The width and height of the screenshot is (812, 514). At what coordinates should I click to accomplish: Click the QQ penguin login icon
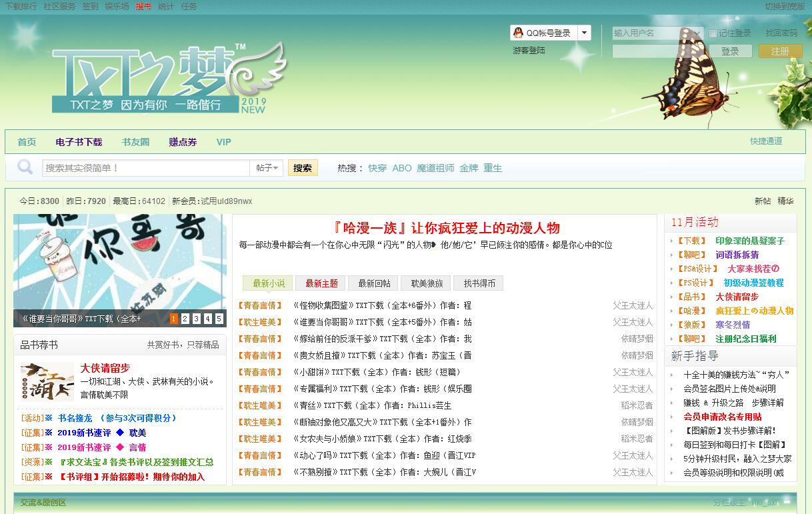click(x=518, y=33)
